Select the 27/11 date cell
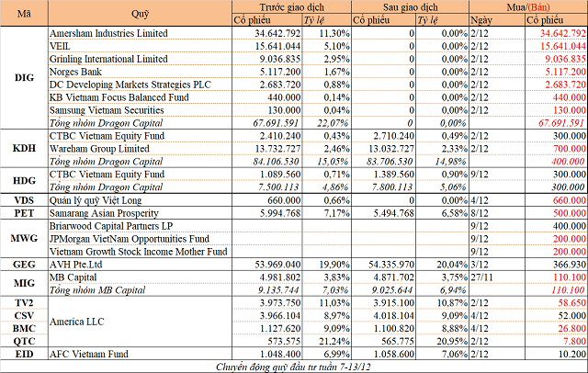Viewport: 588px width, 373px height. 481,277
